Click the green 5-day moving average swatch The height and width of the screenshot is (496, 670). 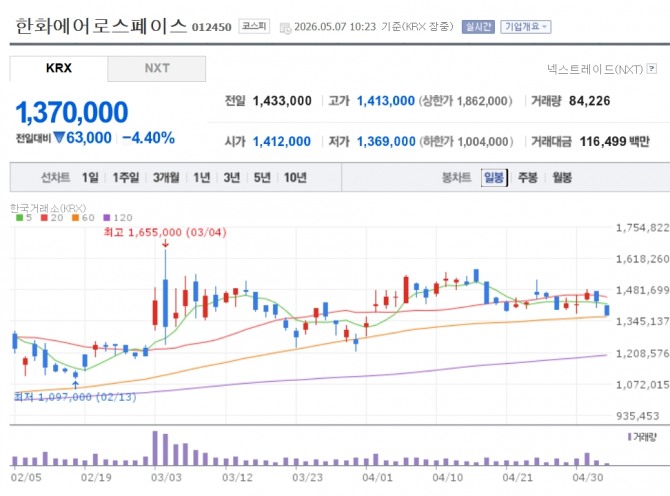click(x=20, y=217)
